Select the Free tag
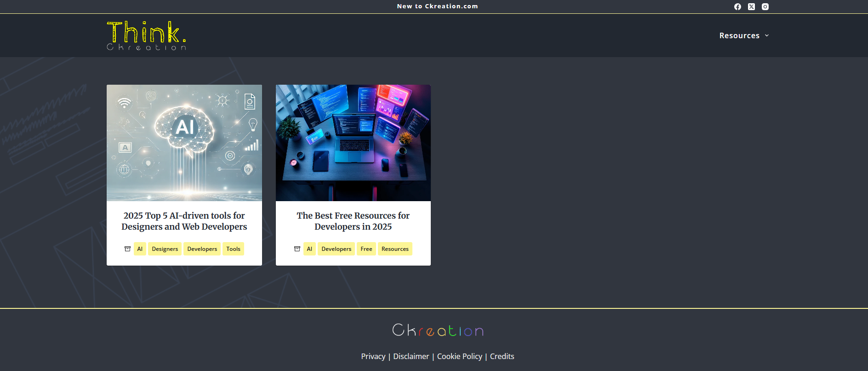The height and width of the screenshot is (371, 868). click(x=366, y=249)
